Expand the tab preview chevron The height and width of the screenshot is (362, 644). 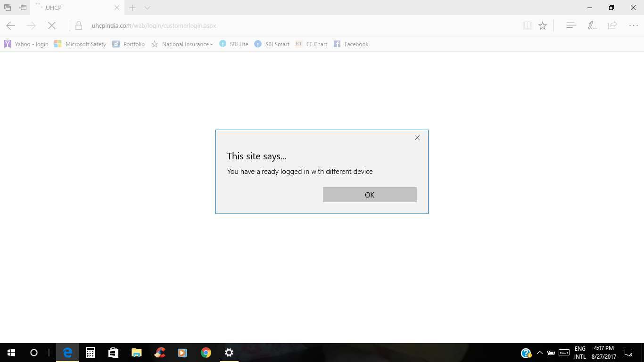click(147, 8)
